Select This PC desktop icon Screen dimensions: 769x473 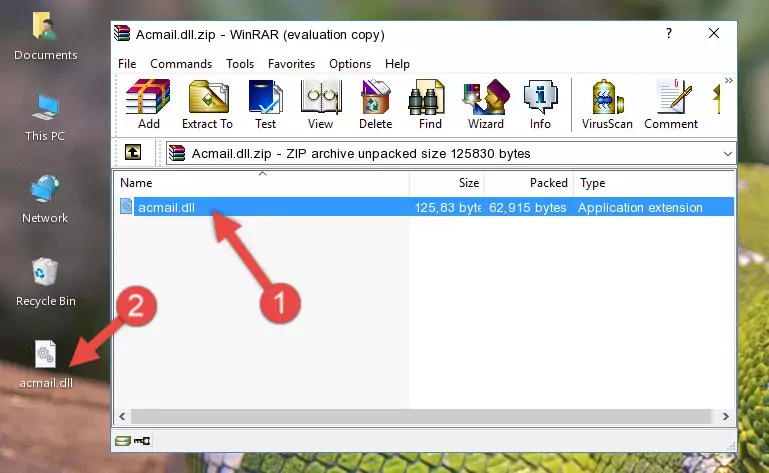(x=45, y=118)
